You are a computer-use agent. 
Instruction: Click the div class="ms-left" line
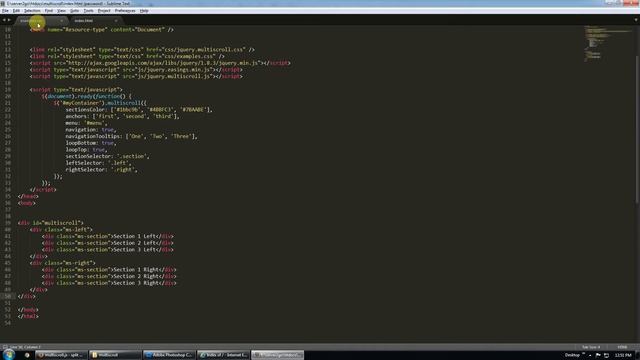[61, 229]
